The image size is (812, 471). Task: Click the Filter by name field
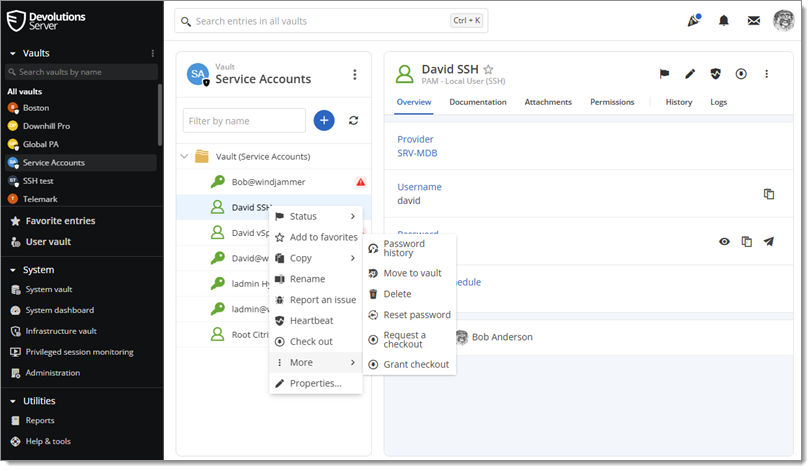click(x=244, y=120)
